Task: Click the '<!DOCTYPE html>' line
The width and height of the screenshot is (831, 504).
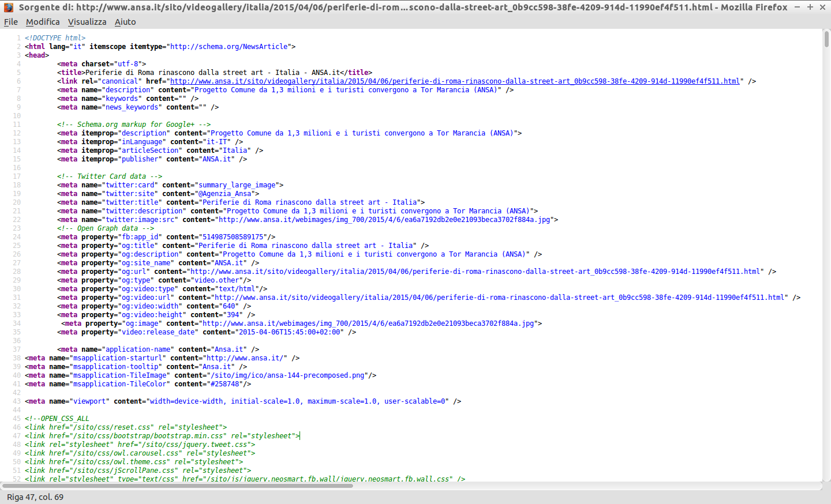Action: (x=55, y=38)
